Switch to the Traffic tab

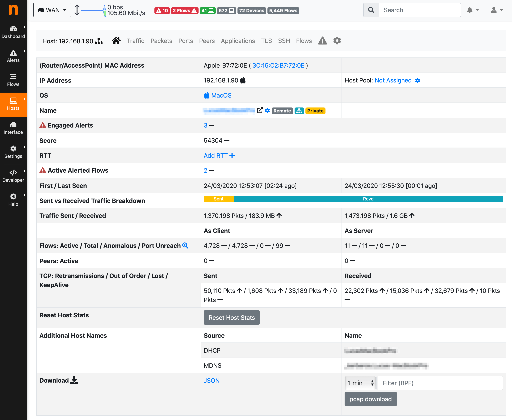tap(136, 41)
